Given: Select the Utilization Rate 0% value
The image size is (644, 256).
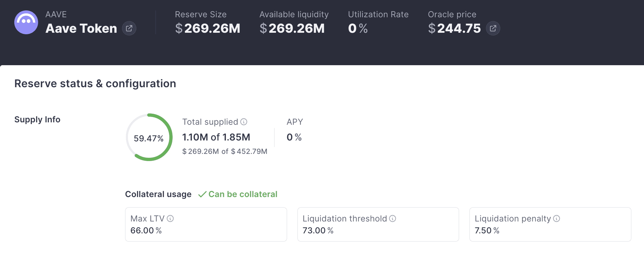Looking at the screenshot, I should coord(358,29).
